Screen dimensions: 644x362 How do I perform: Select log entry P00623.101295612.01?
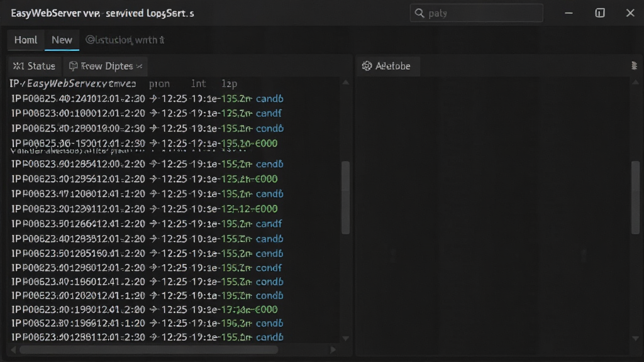[145, 179]
